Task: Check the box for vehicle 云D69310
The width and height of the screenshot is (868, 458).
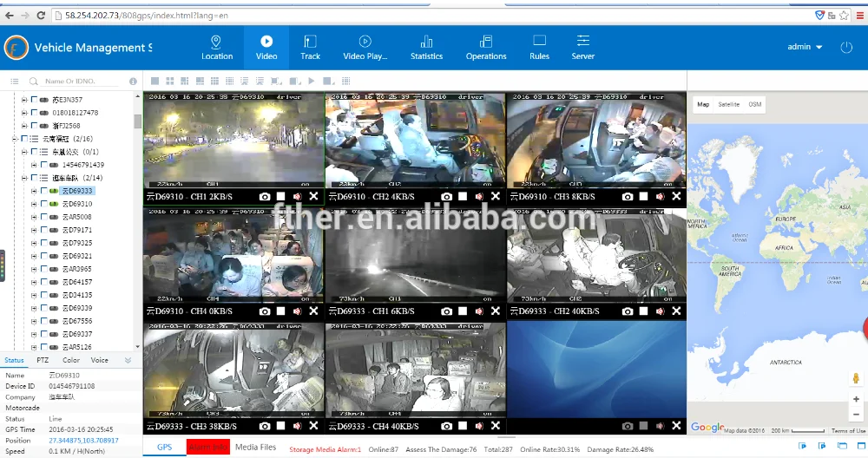Action: (x=43, y=204)
